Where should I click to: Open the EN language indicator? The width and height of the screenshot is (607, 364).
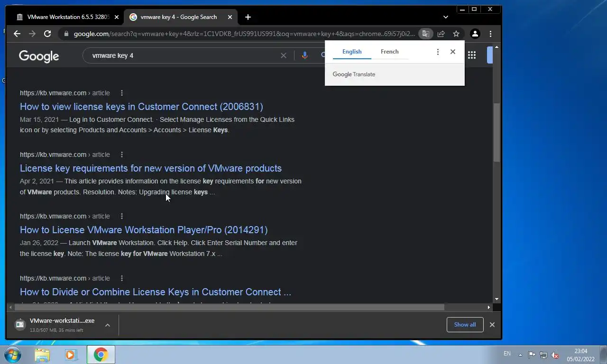tap(507, 354)
